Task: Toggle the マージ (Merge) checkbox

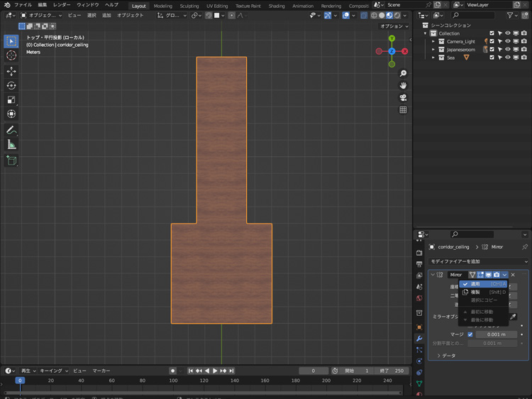Action: 470,334
